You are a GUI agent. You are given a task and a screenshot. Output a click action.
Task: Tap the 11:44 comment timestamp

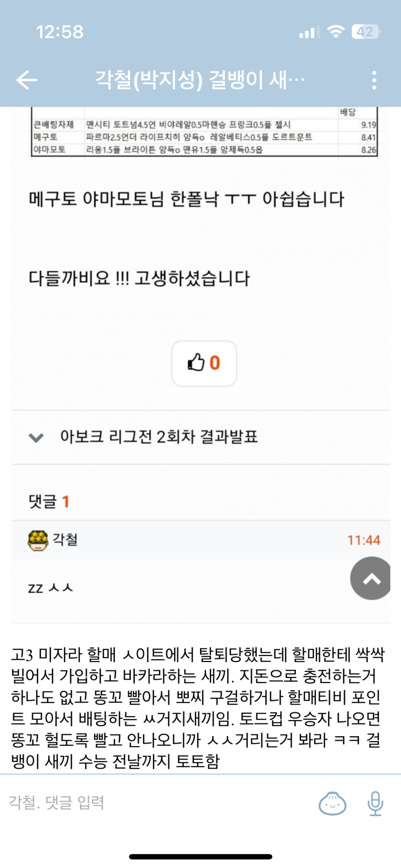(x=363, y=540)
